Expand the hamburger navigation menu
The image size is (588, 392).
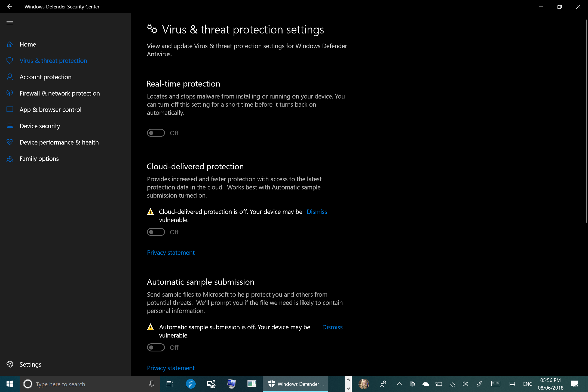tap(10, 23)
